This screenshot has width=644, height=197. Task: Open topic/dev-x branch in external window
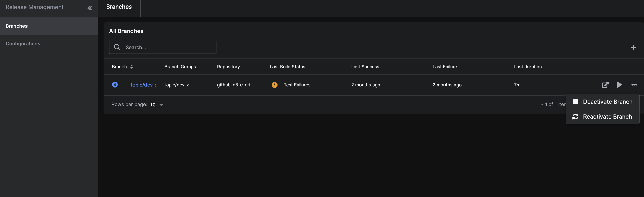coord(605,85)
